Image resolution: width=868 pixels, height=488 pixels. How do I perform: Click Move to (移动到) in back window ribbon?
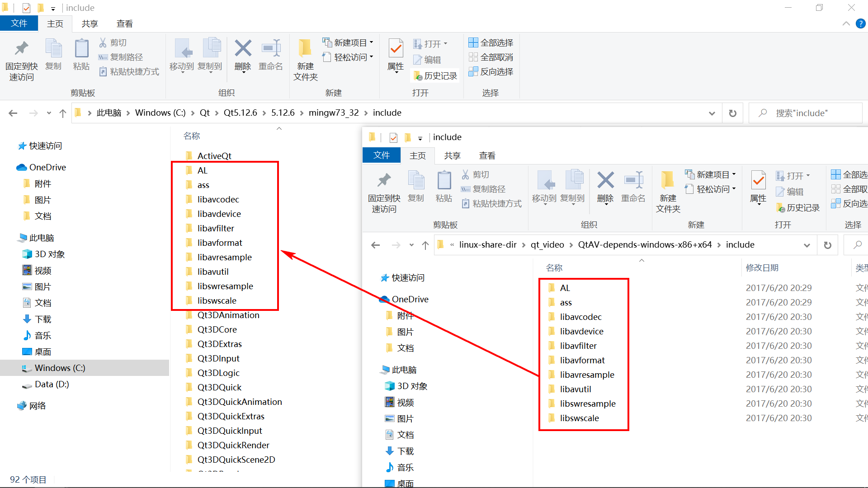click(x=182, y=54)
